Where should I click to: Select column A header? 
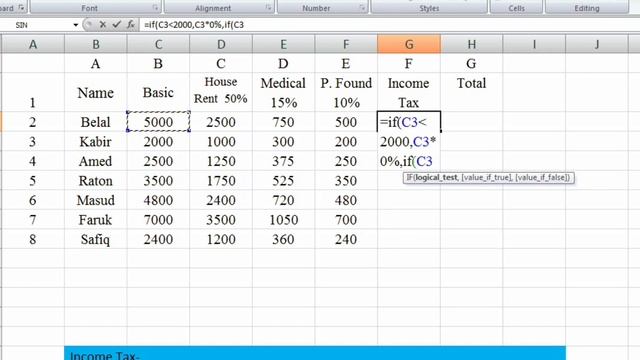point(33,44)
